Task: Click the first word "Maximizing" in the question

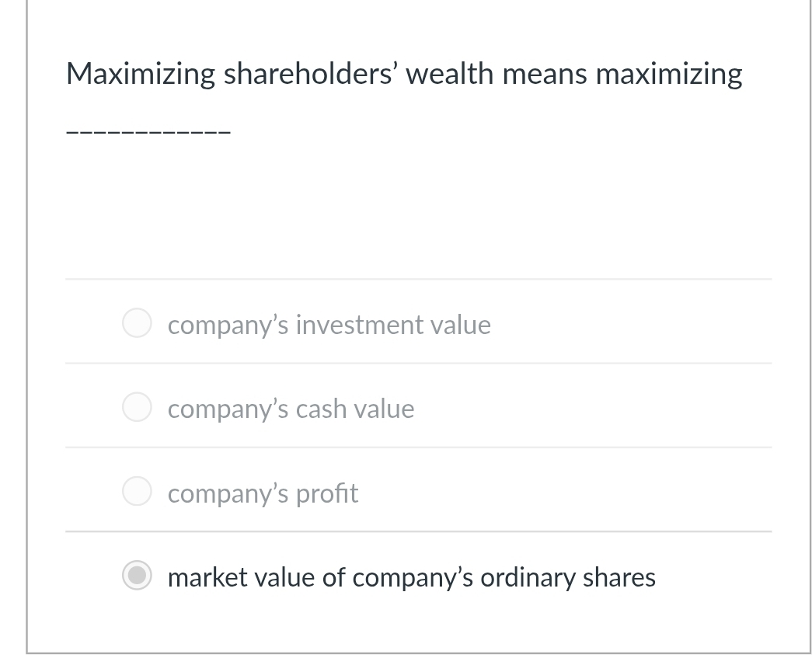Action: pos(141,75)
